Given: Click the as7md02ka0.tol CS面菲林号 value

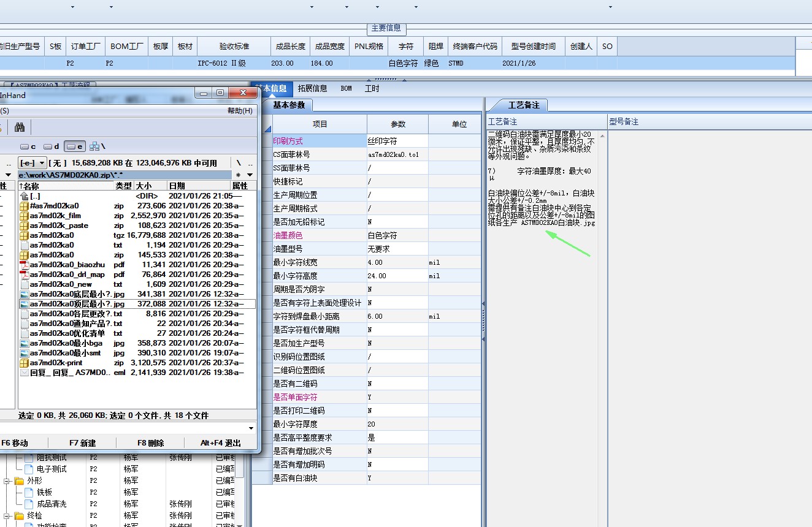Looking at the screenshot, I should (397, 154).
